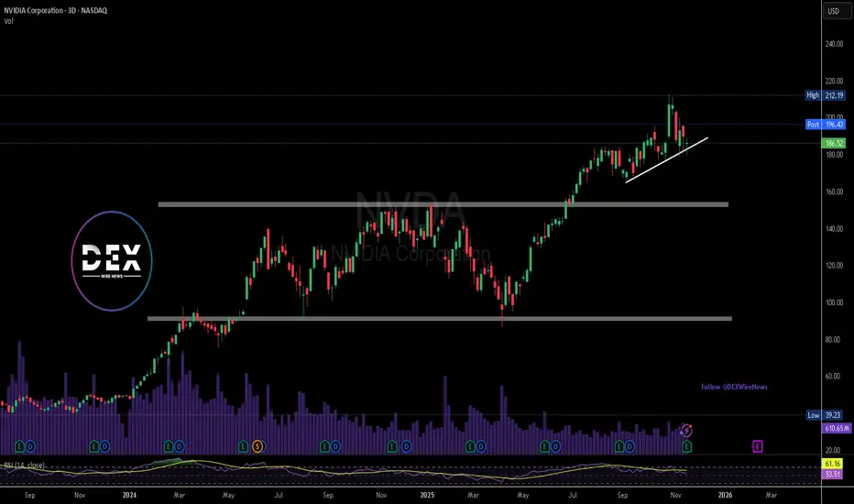Click the August 2025 earnings marker
The image size is (854, 504).
point(619,447)
